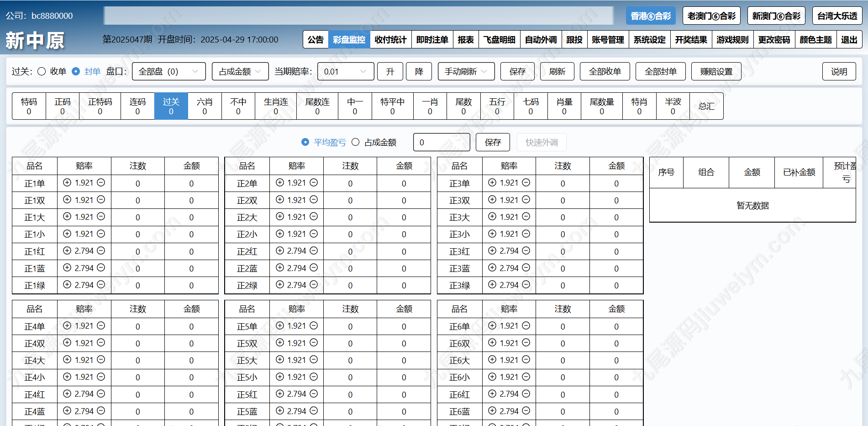Click the amount input field beside 保存
The image size is (868, 426).
click(442, 142)
